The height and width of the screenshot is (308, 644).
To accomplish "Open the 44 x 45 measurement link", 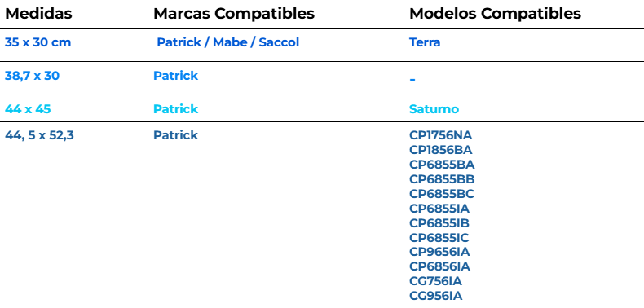I will pos(28,109).
